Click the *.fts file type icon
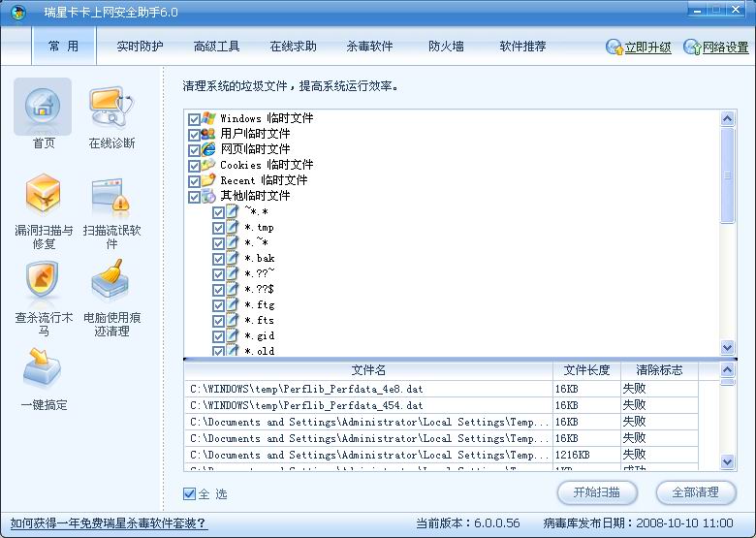The width and height of the screenshot is (756, 538). (x=233, y=320)
